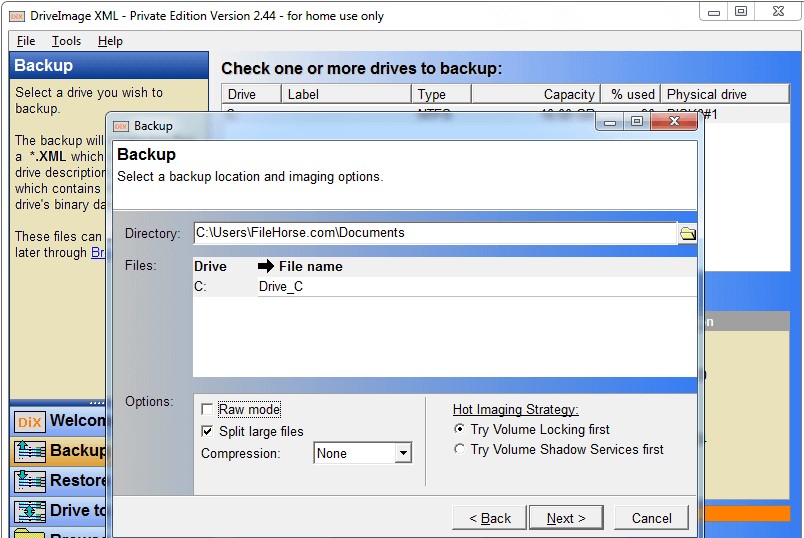Click the Label column header
Viewport: 804px width, 538px height.
click(x=346, y=94)
